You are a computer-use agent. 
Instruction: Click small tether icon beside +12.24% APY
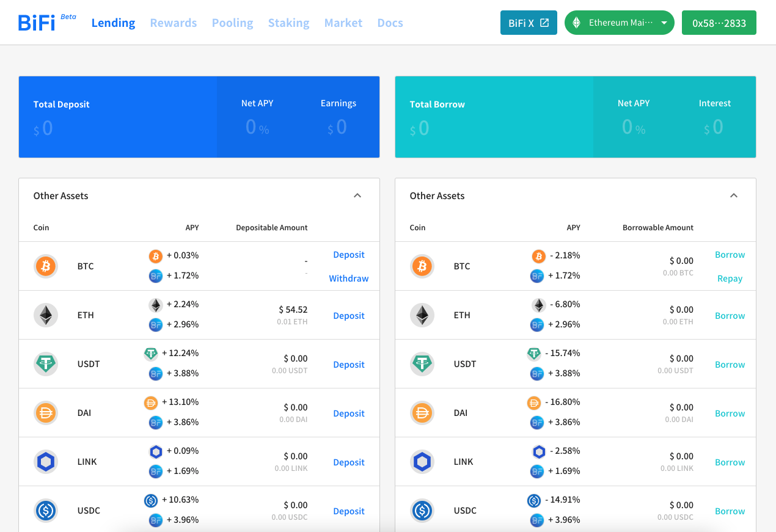(x=151, y=354)
